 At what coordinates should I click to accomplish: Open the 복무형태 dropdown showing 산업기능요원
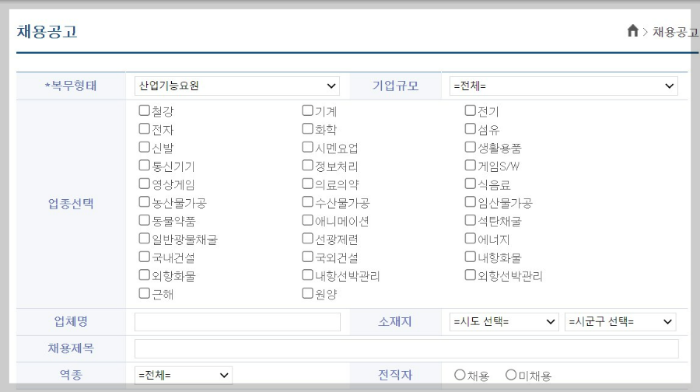tap(237, 86)
